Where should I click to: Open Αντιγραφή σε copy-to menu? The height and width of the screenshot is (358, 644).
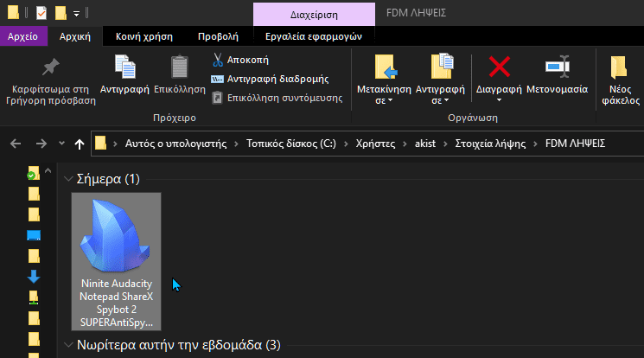pos(440,80)
